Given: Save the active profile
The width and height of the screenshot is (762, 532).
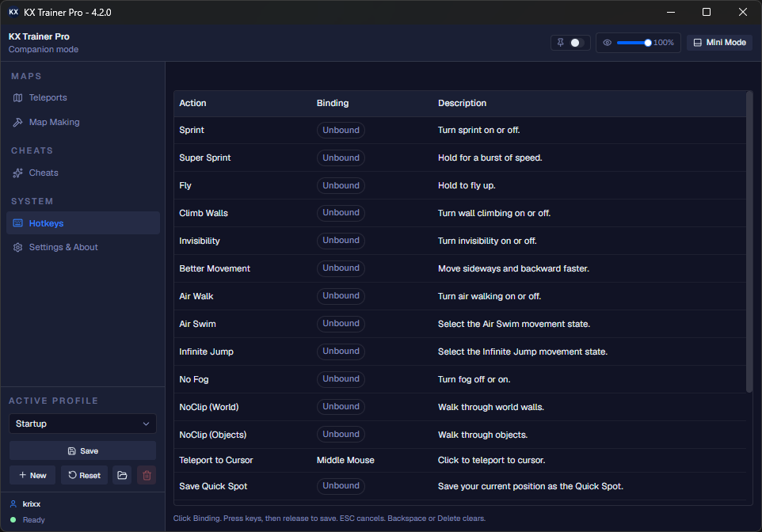Looking at the screenshot, I should [x=82, y=451].
